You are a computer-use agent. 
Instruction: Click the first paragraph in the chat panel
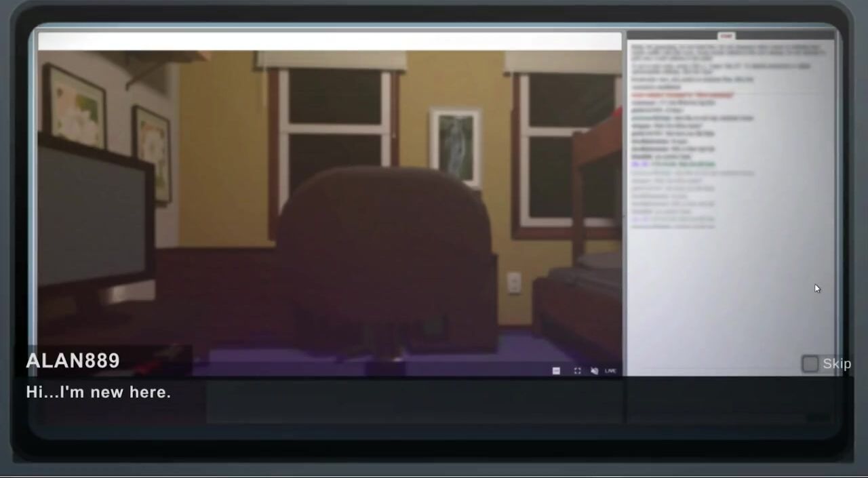(x=729, y=52)
